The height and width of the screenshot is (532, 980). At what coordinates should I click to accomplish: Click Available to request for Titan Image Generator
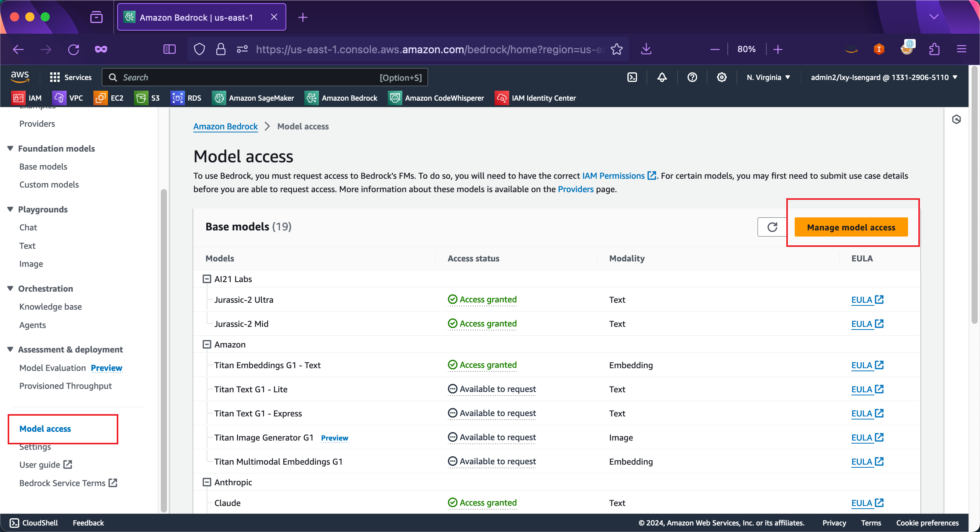[492, 437]
